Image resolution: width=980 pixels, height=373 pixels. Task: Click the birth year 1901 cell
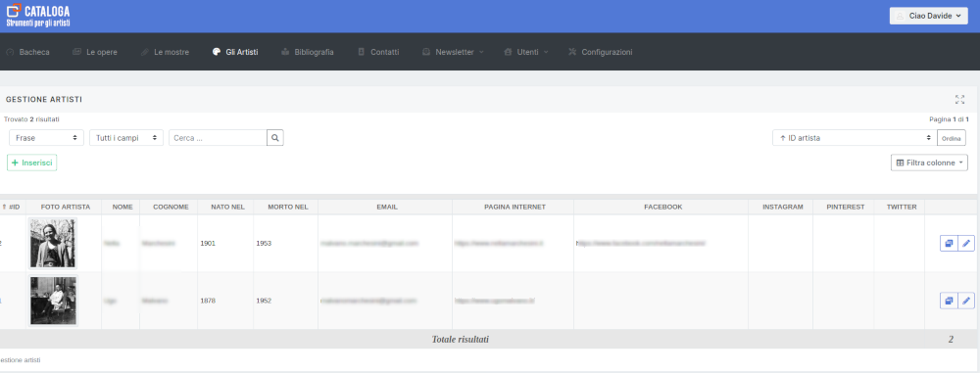[208, 243]
